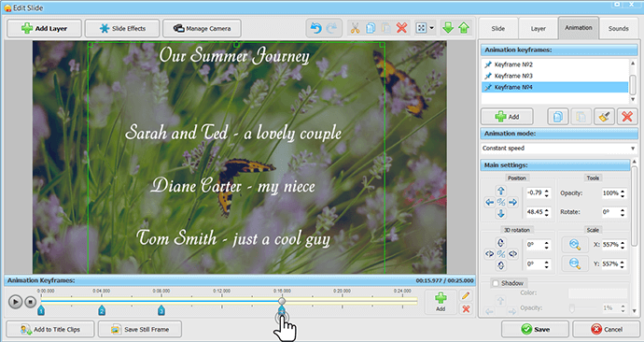Image resolution: width=644 pixels, height=342 pixels.
Task: Click the left 3D rotation icon
Action: coord(490,254)
